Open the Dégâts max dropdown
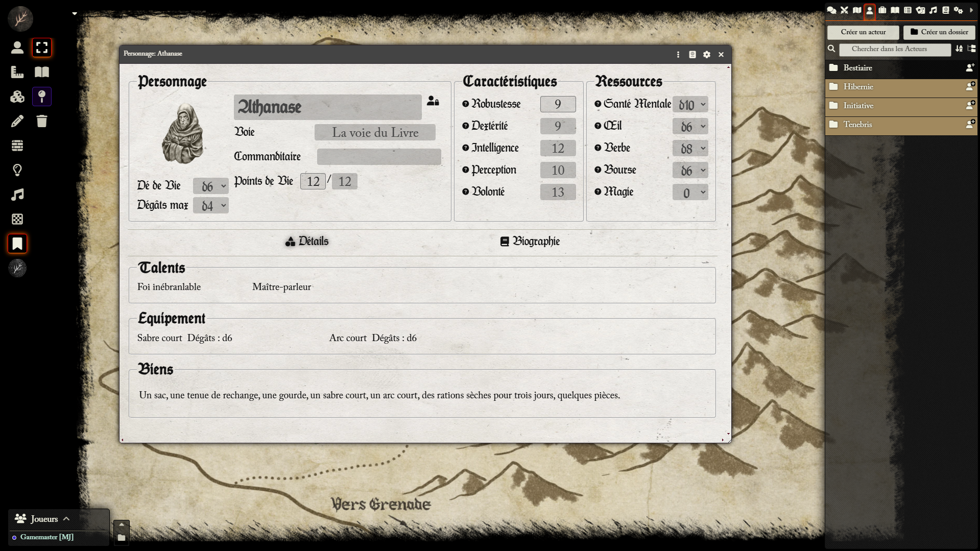Screen dimensions: 980x551 (210, 206)
